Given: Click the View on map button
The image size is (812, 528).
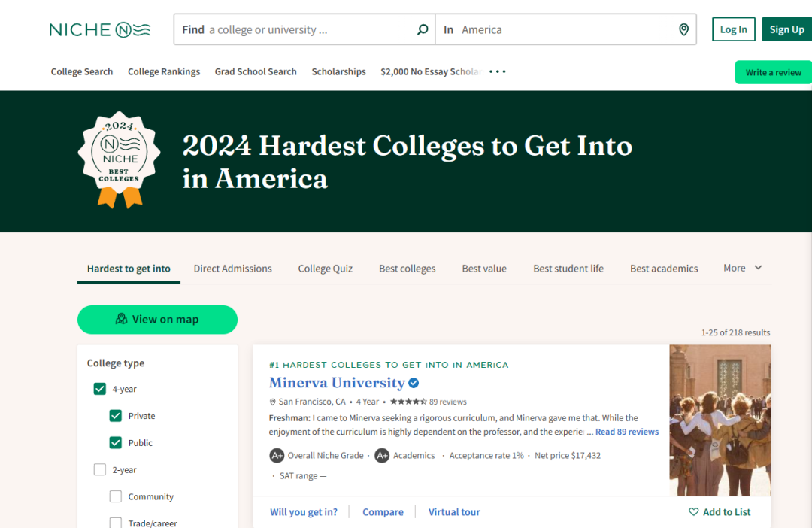Looking at the screenshot, I should pyautogui.click(x=157, y=319).
